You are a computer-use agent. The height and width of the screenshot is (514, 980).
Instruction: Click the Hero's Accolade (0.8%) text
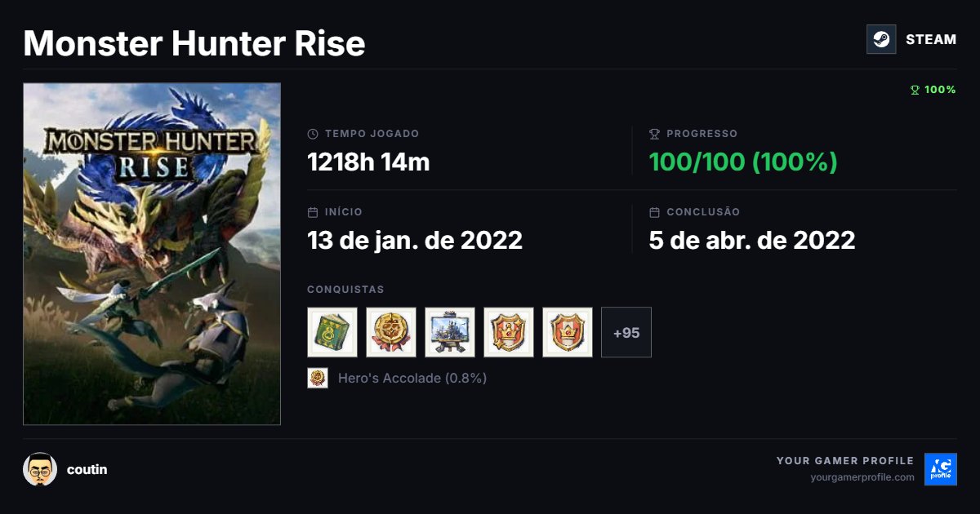pos(412,378)
